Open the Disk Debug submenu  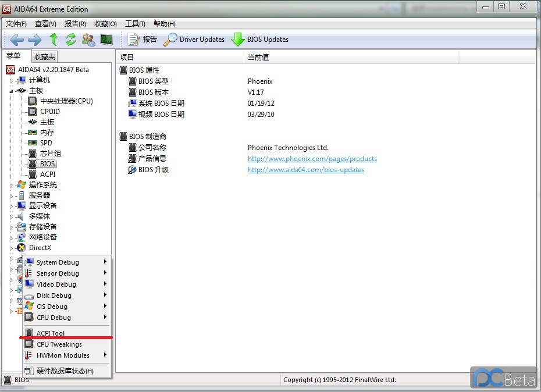pos(67,295)
